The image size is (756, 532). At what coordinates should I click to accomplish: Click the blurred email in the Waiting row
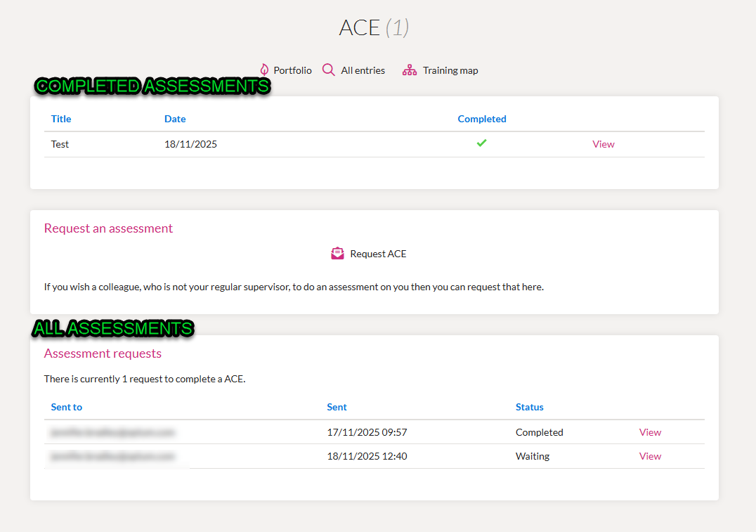(112, 456)
